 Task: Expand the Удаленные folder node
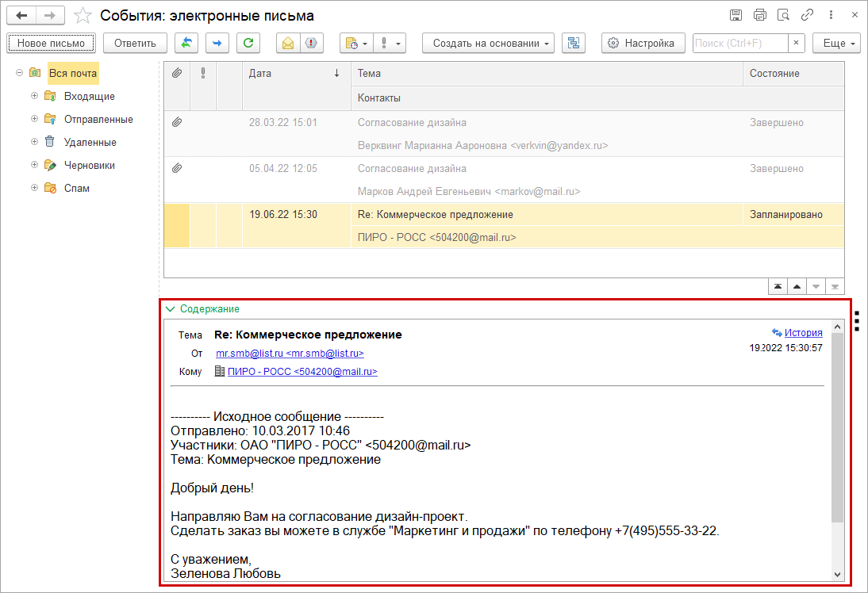tap(34, 142)
